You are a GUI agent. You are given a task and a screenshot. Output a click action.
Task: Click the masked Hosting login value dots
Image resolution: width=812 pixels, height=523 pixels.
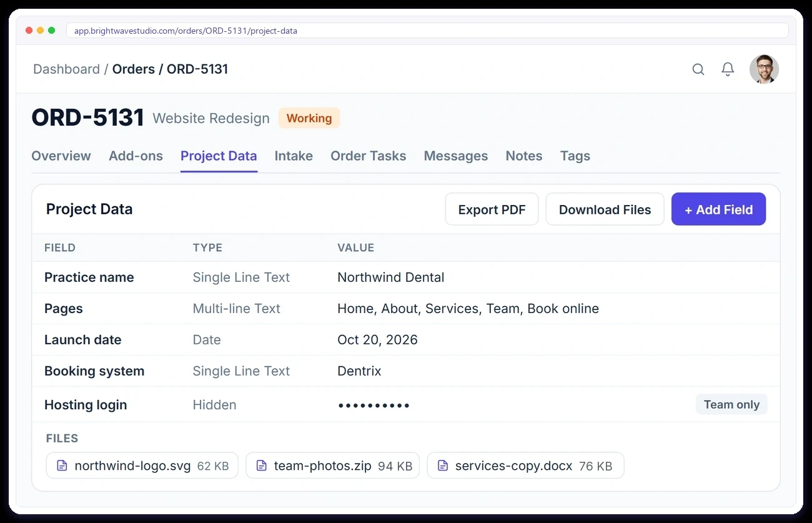(374, 406)
